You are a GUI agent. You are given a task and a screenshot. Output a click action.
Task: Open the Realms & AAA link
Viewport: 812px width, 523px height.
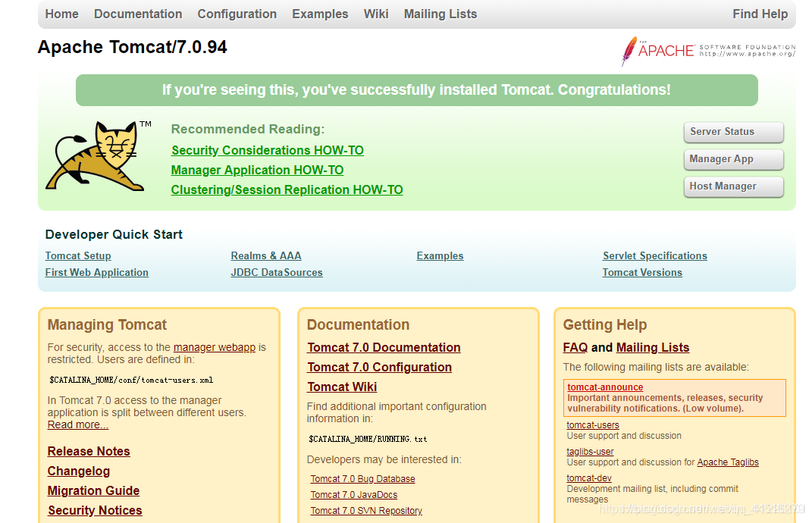pyautogui.click(x=265, y=255)
